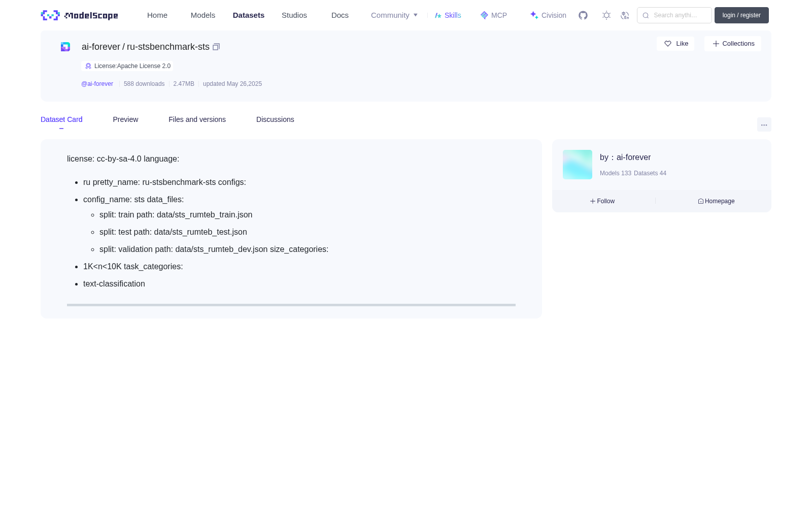Image resolution: width=812 pixels, height=508 pixels.
Task: Click the sts_rumteb_test.json split line
Action: (174, 232)
